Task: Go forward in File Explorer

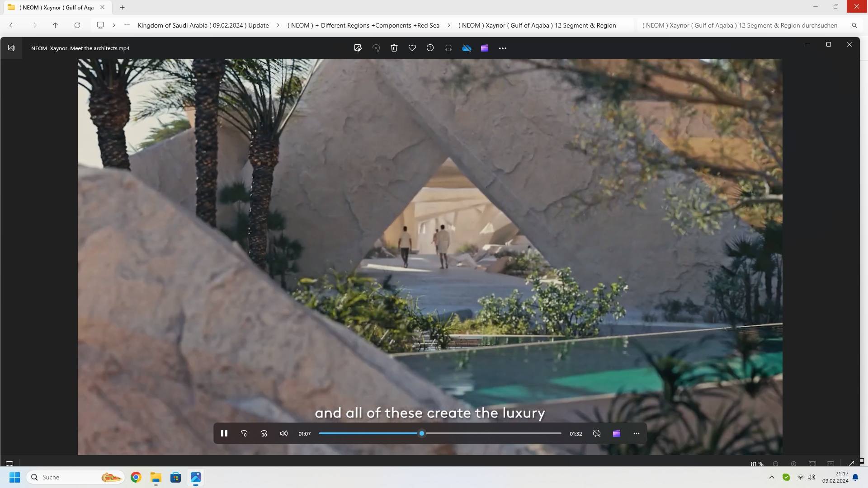Action: (34, 25)
